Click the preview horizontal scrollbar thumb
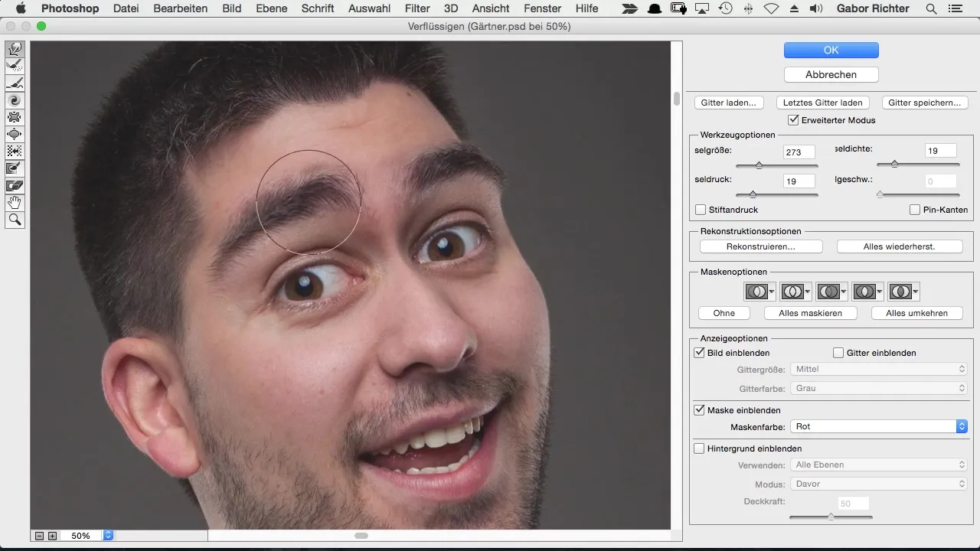Screen dimensions: 980x551 point(362,536)
